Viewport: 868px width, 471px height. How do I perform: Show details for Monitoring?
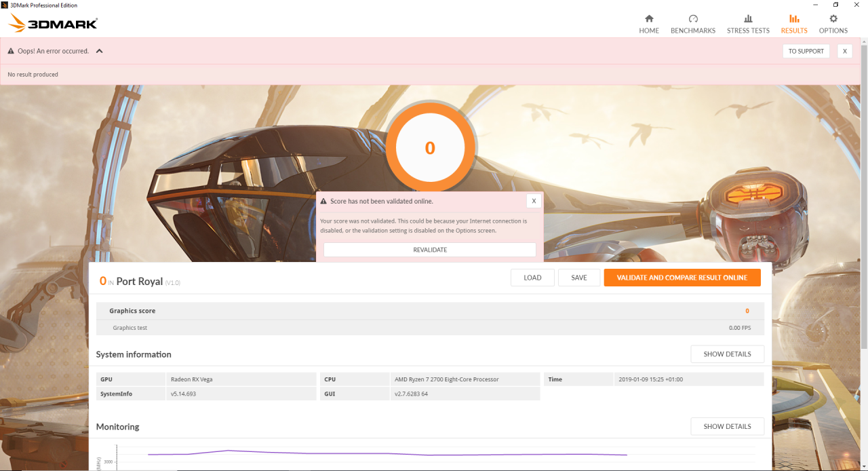click(727, 426)
